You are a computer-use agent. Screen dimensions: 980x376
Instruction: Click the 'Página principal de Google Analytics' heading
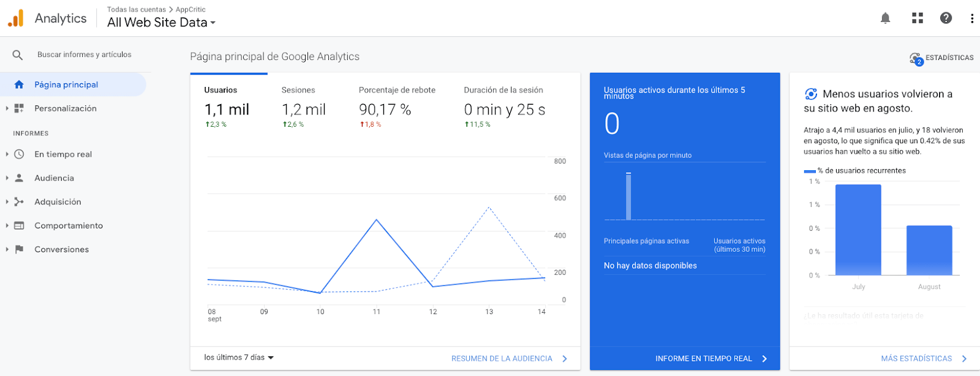(274, 56)
